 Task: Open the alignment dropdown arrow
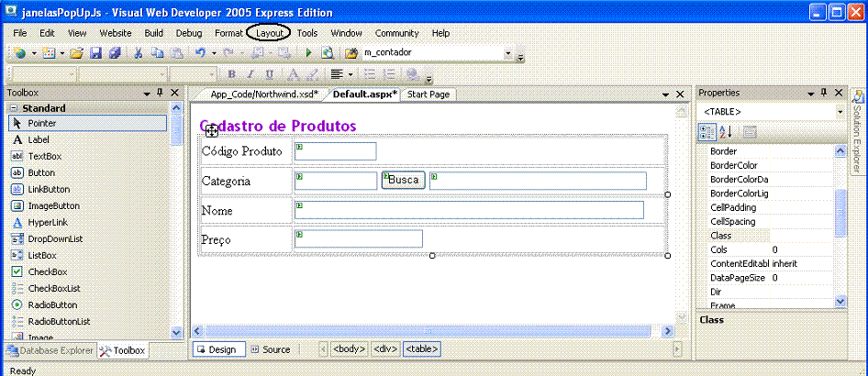[x=350, y=74]
